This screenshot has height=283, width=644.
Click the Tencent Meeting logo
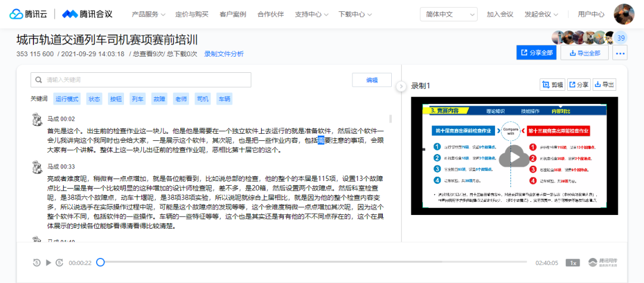[87, 14]
